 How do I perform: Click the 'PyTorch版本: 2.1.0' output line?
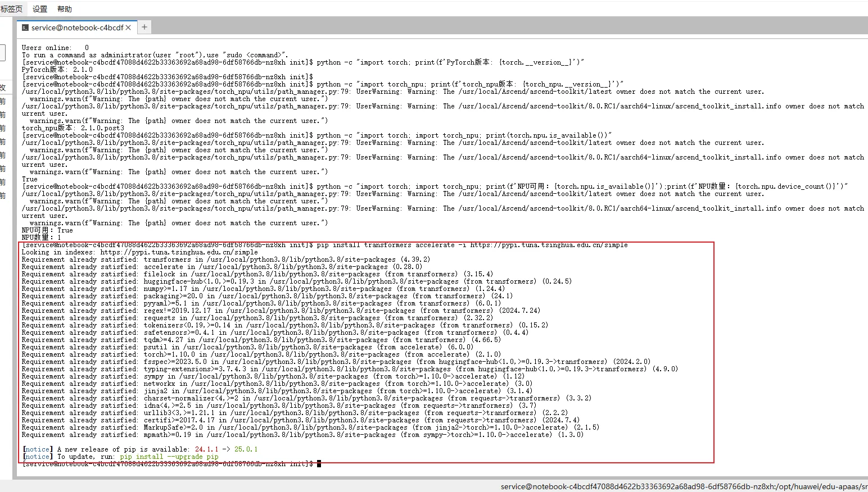coord(57,70)
